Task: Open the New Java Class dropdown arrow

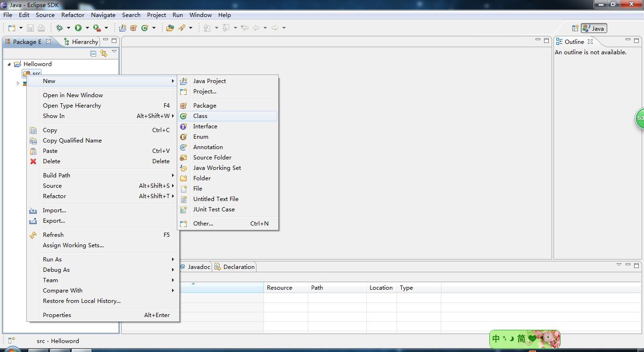Action: [x=154, y=28]
